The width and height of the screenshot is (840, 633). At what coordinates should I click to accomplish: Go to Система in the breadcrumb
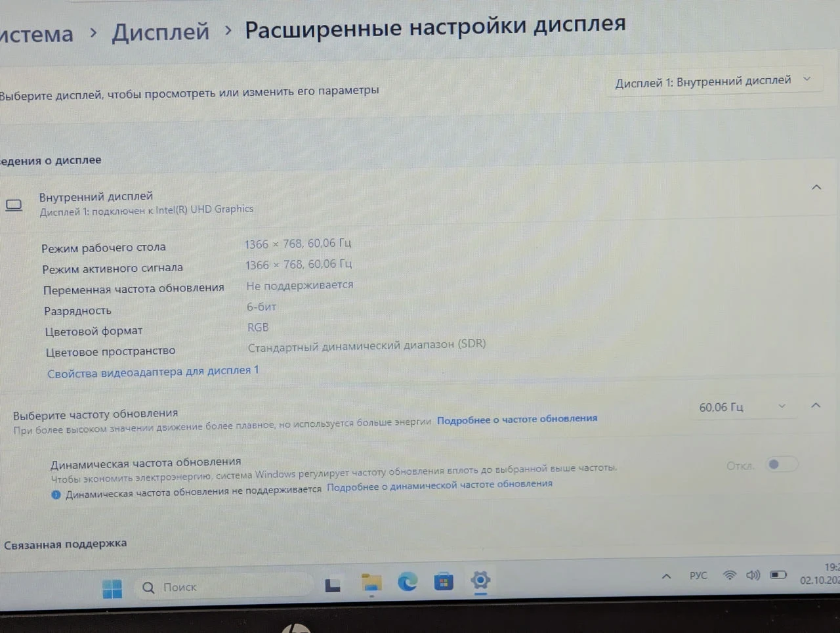36,33
